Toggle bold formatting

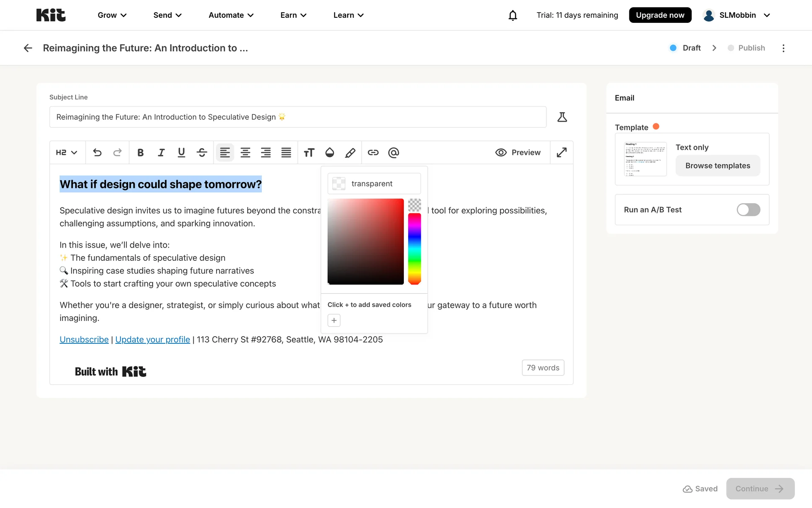coord(140,152)
